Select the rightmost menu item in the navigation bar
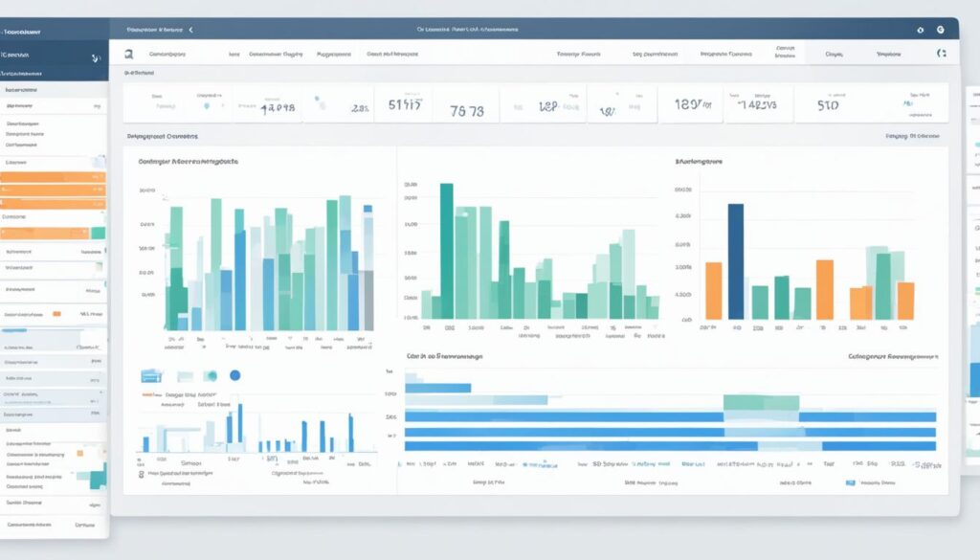980x560 pixels. point(892,53)
